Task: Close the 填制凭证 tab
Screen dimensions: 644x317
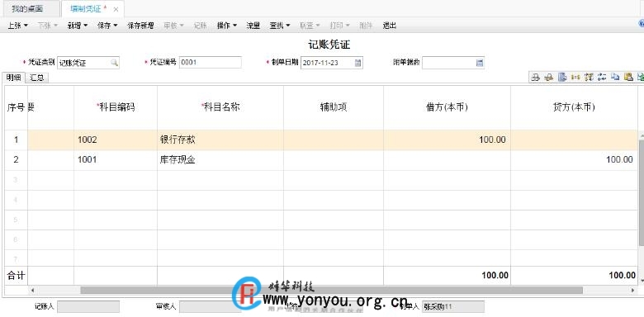Action: [x=116, y=9]
